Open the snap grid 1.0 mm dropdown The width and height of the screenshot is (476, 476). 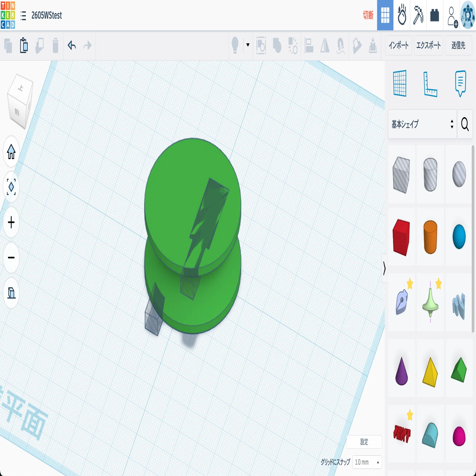point(367,462)
